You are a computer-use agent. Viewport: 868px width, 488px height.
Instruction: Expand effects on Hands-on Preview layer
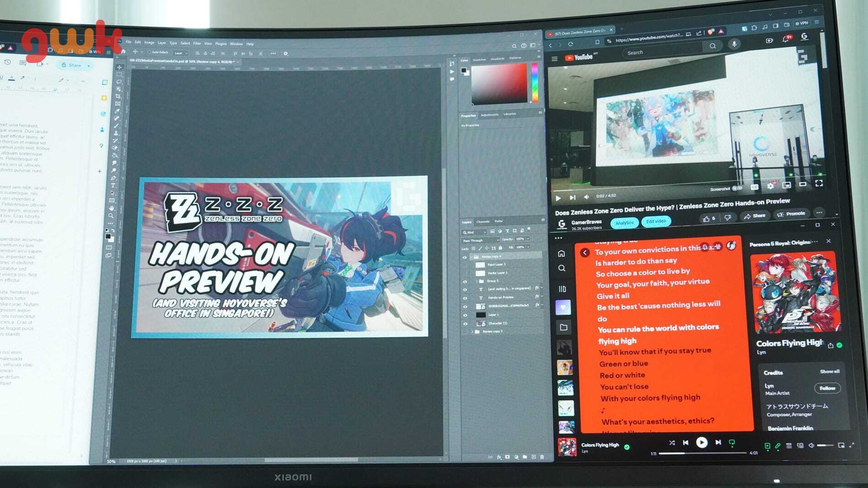point(542,296)
